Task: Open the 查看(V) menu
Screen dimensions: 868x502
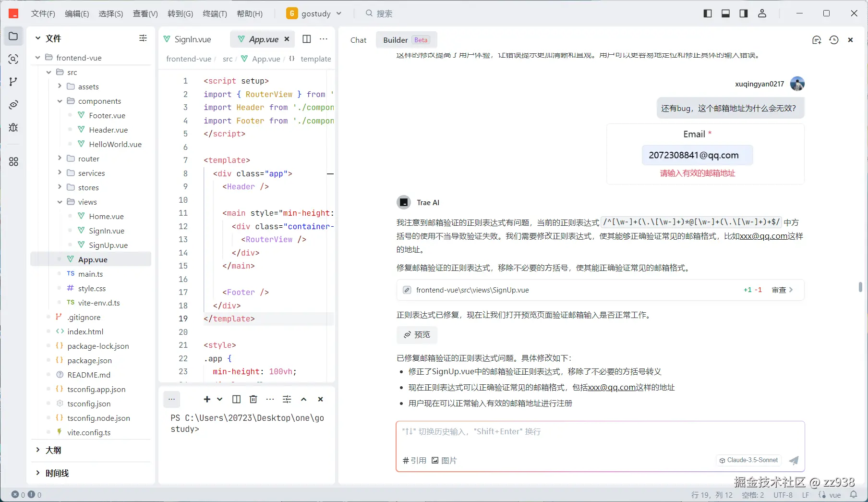Action: click(145, 13)
